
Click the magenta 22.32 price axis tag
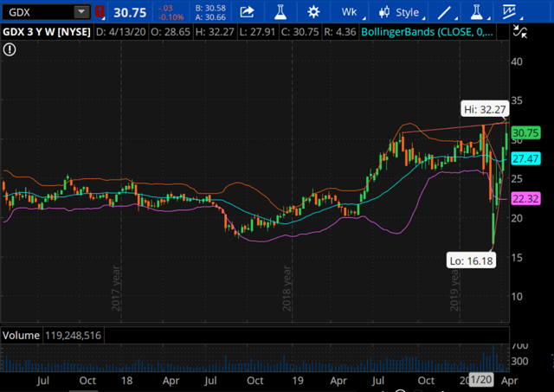[525, 199]
